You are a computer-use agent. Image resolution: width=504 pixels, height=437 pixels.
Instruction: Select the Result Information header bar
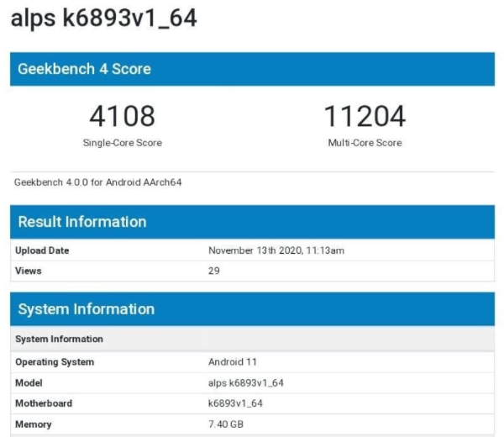point(252,222)
